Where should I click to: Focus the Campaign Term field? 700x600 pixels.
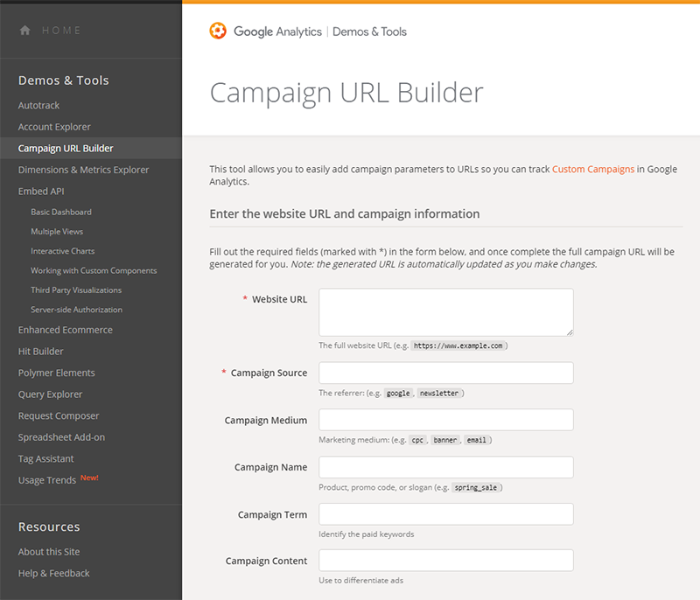click(x=446, y=514)
